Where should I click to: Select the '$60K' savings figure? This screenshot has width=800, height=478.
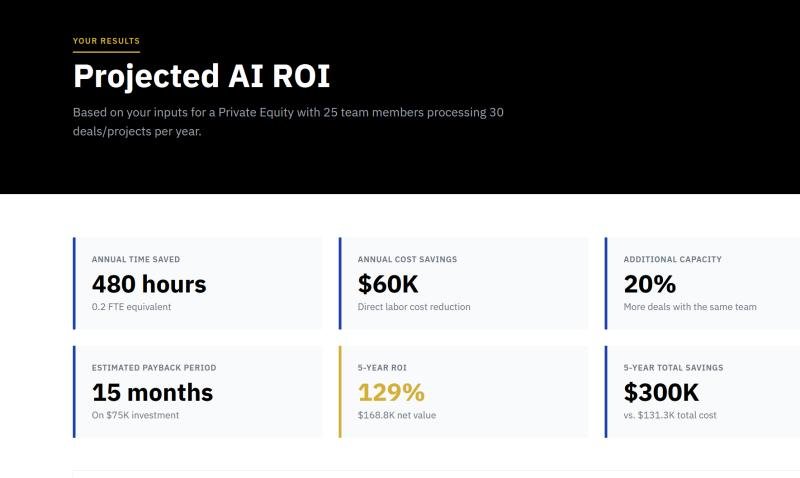tap(388, 284)
